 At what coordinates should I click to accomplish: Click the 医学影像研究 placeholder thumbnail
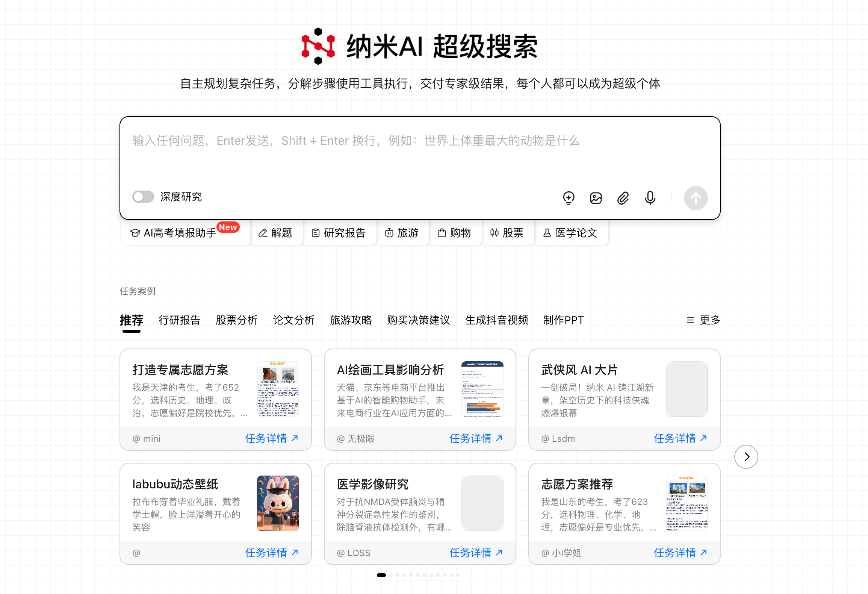(x=482, y=503)
